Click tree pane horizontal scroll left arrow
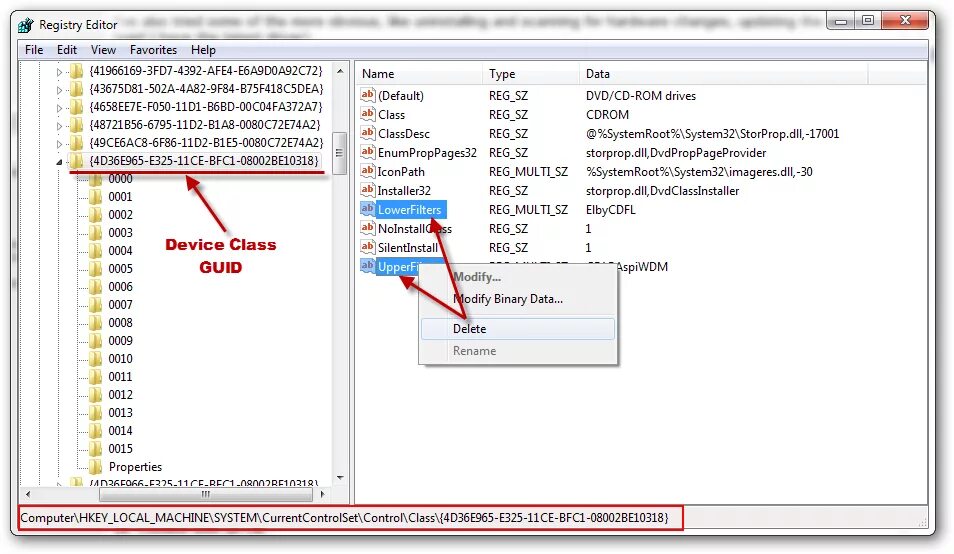The height and width of the screenshot is (554, 954). coord(27,494)
